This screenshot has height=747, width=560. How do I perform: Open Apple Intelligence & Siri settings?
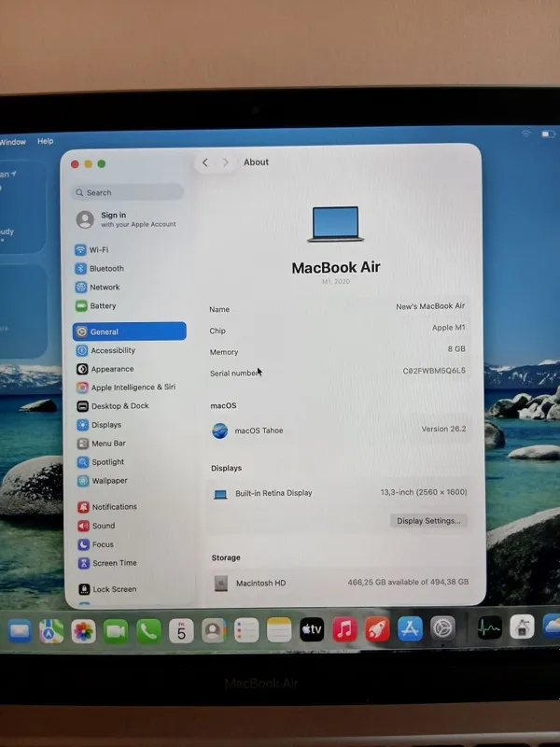click(126, 388)
